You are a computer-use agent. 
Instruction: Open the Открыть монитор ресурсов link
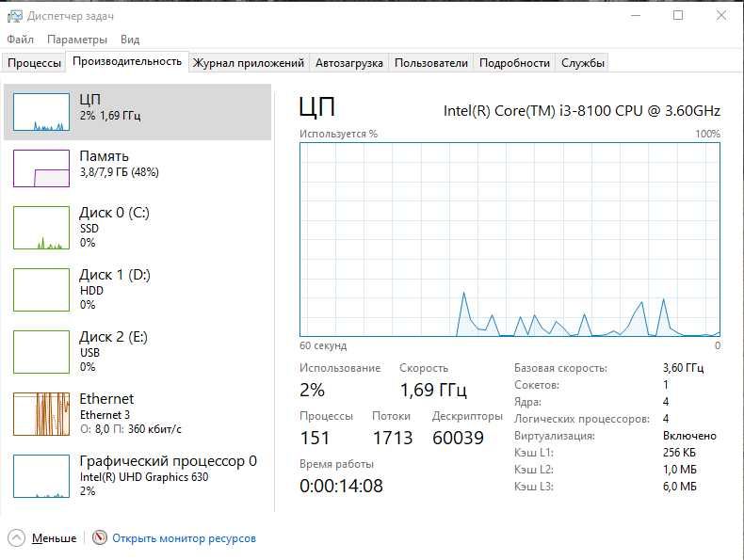pyautogui.click(x=184, y=538)
